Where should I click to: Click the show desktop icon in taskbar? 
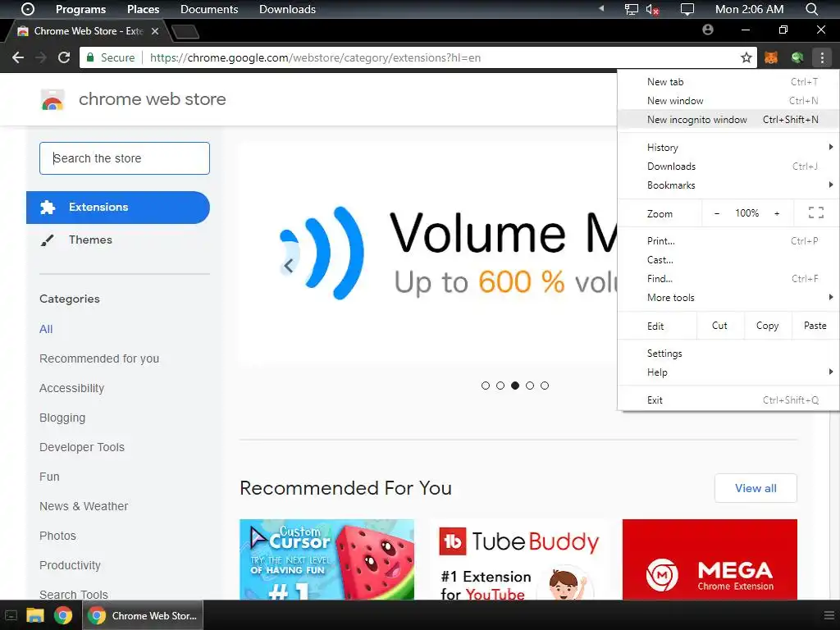pyautogui.click(x=11, y=615)
